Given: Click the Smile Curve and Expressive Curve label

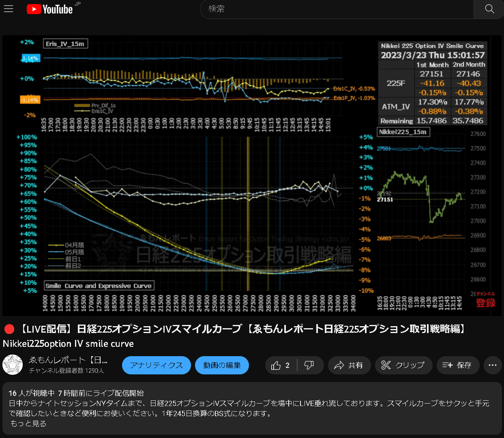Looking at the screenshot, I should (99, 286).
